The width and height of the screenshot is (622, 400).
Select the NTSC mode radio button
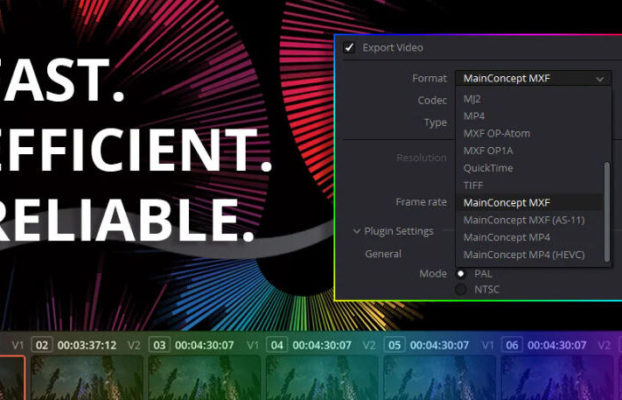(x=461, y=289)
